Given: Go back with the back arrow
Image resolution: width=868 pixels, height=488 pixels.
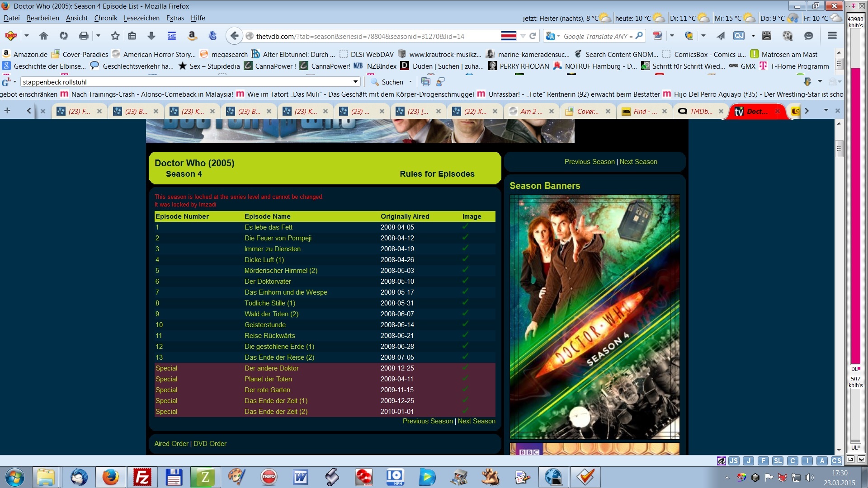Looking at the screenshot, I should coord(234,36).
